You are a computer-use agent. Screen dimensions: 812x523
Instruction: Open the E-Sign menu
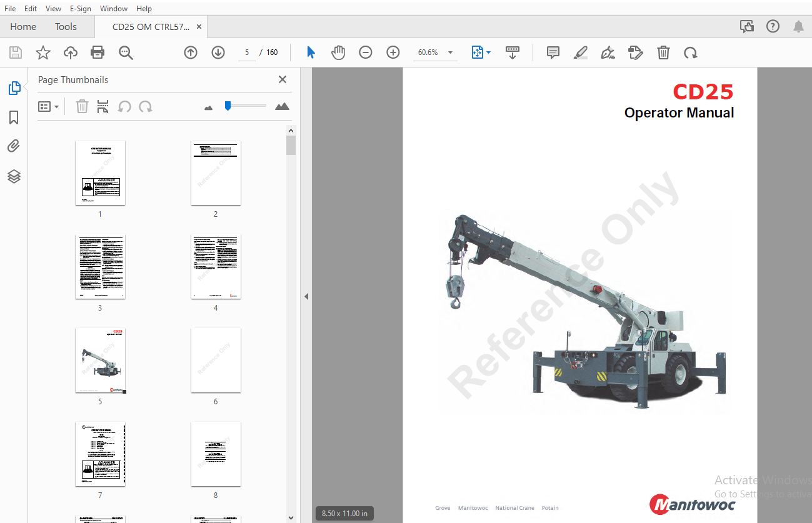click(81, 9)
